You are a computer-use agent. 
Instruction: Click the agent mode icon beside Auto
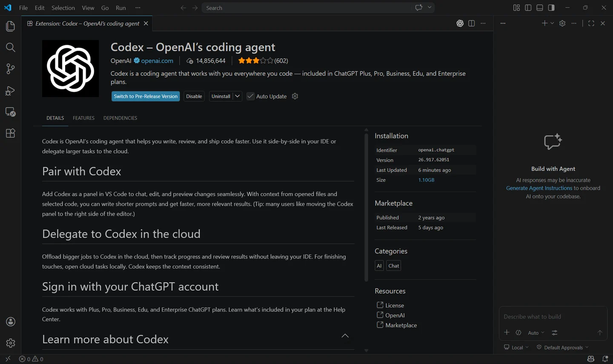[518, 332]
